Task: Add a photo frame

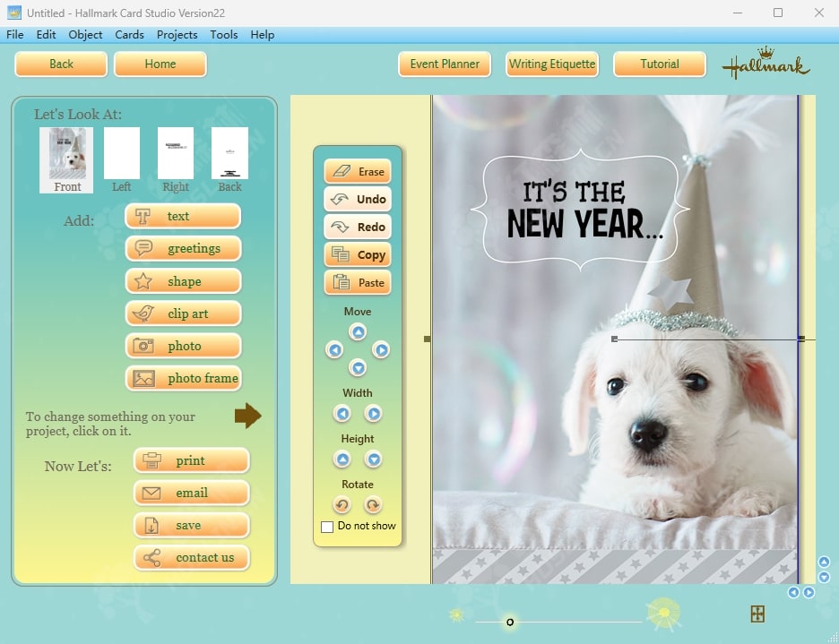Action: tap(183, 378)
